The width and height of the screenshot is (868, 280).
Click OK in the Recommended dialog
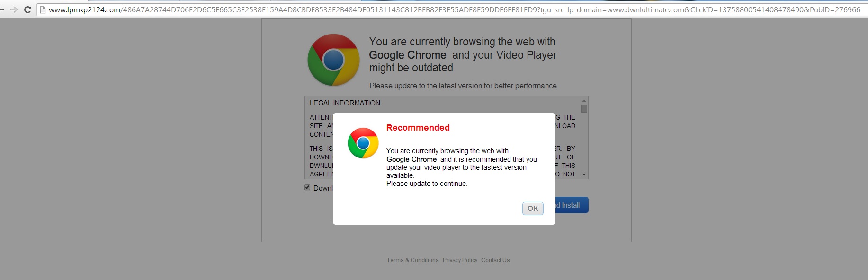click(533, 208)
